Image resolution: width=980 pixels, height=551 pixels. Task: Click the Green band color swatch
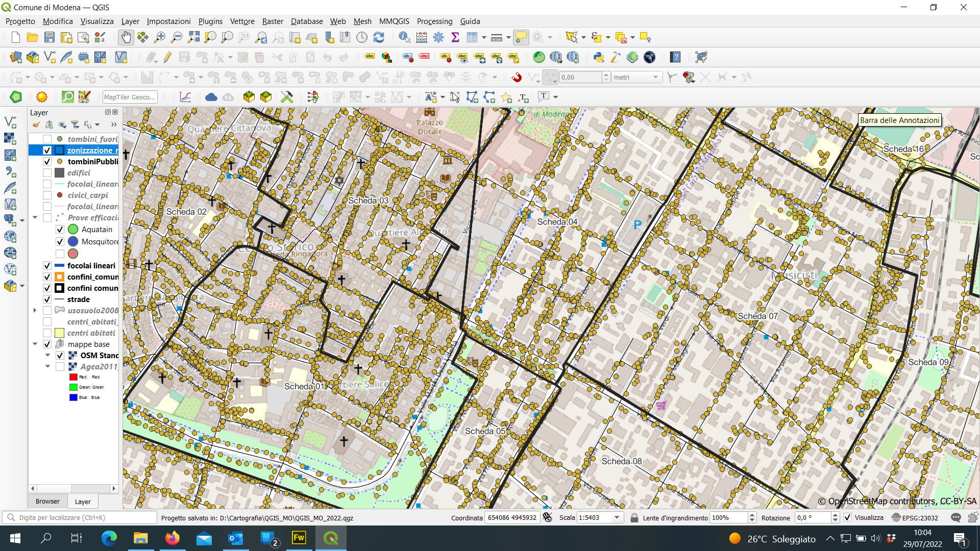coord(73,387)
